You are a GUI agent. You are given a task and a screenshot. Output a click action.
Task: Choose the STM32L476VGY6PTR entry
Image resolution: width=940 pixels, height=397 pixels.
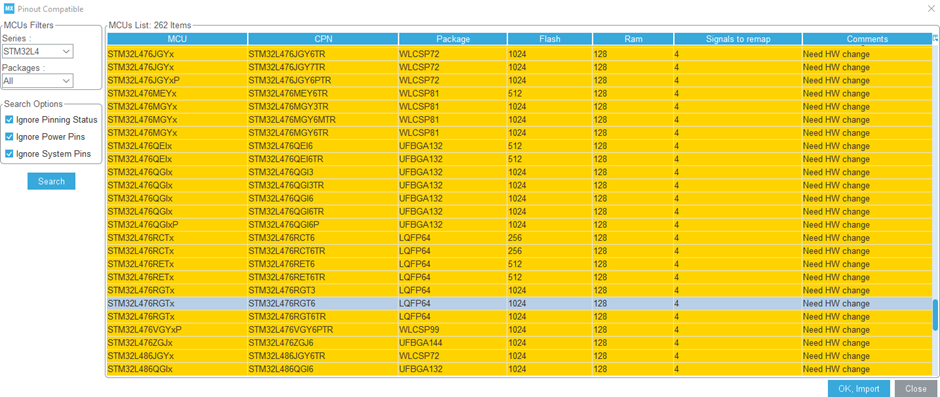click(520, 330)
